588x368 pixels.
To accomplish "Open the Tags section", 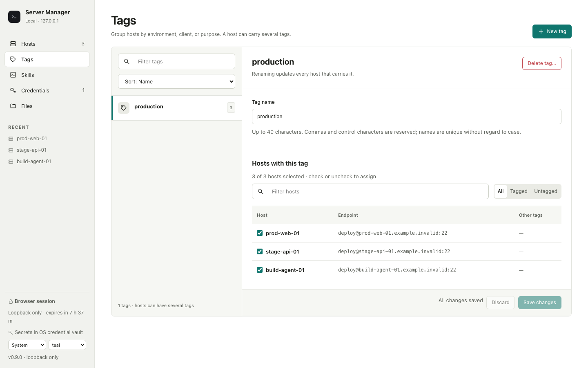I will tap(47, 59).
